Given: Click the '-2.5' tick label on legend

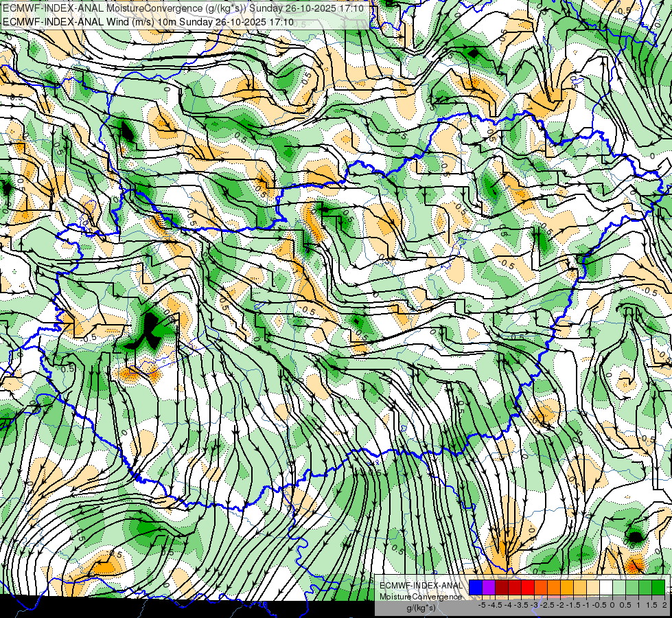Looking at the screenshot, I should tap(547, 605).
